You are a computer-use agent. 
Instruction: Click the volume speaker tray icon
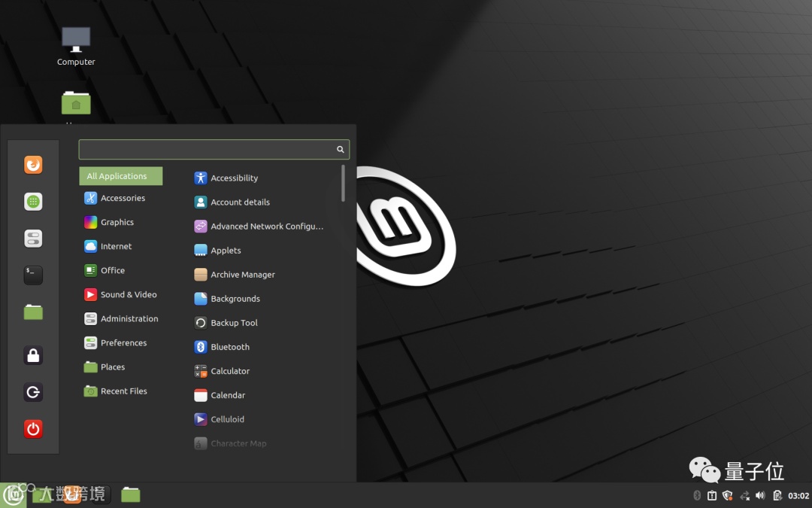[x=760, y=495]
